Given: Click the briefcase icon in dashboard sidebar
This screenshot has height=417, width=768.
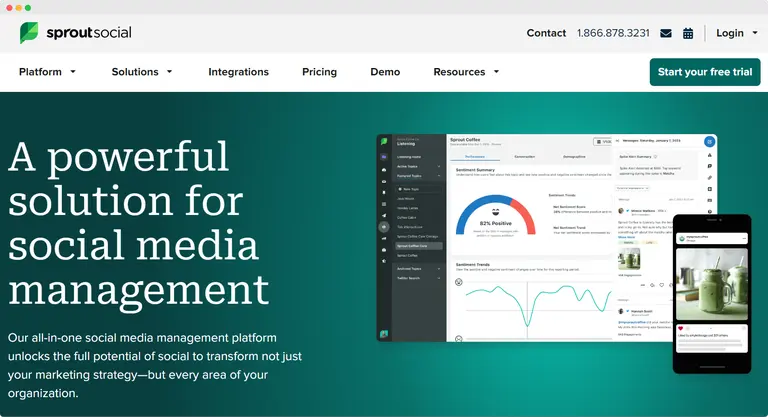Looking at the screenshot, I should click(384, 250).
